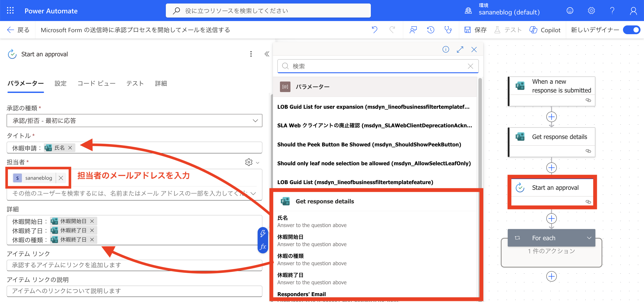The width and height of the screenshot is (644, 302).
Task: Open the account profile icon
Action: click(633, 11)
